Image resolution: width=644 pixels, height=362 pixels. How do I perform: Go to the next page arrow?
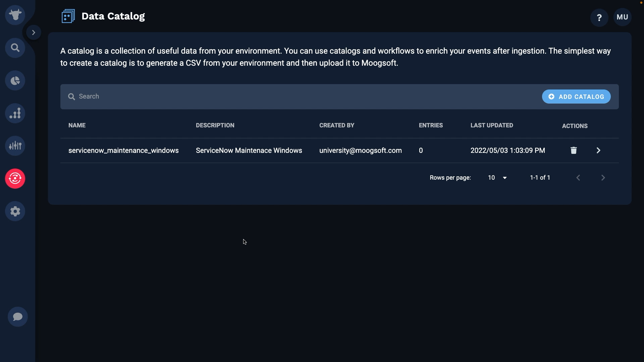pyautogui.click(x=603, y=178)
